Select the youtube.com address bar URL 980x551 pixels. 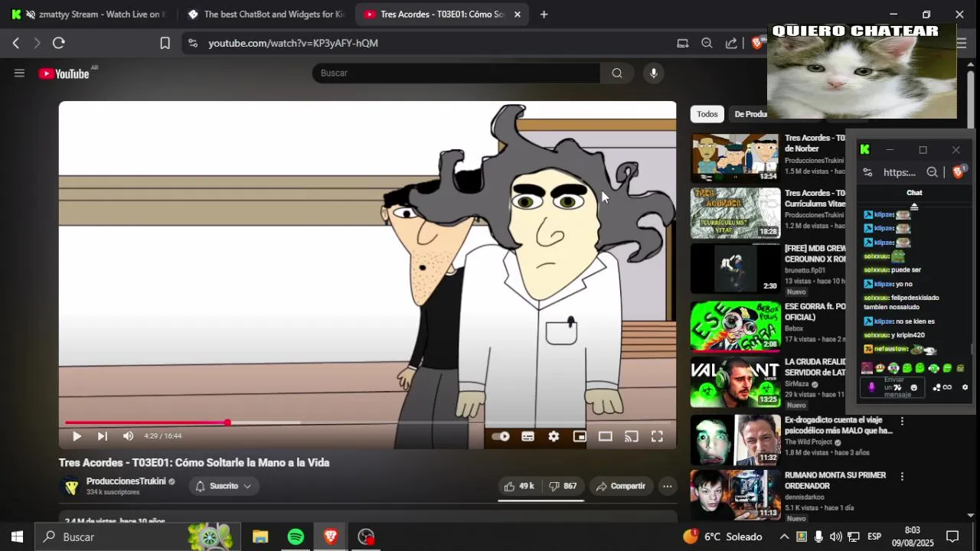293,43
